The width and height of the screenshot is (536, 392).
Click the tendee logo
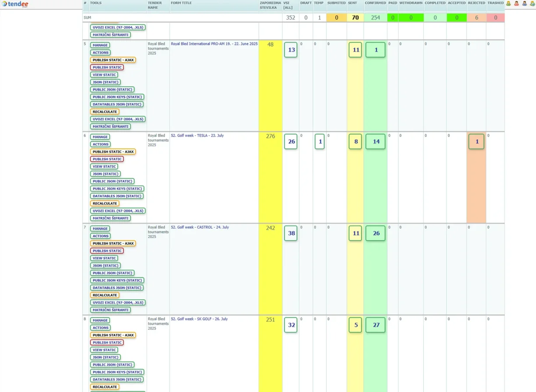click(15, 4)
